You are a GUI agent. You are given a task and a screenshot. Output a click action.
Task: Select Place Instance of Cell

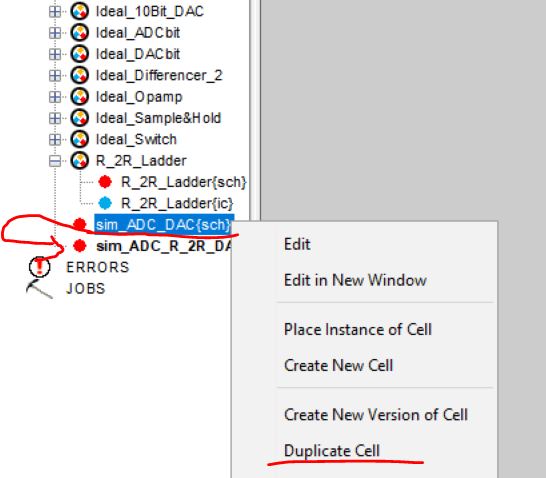[358, 329]
